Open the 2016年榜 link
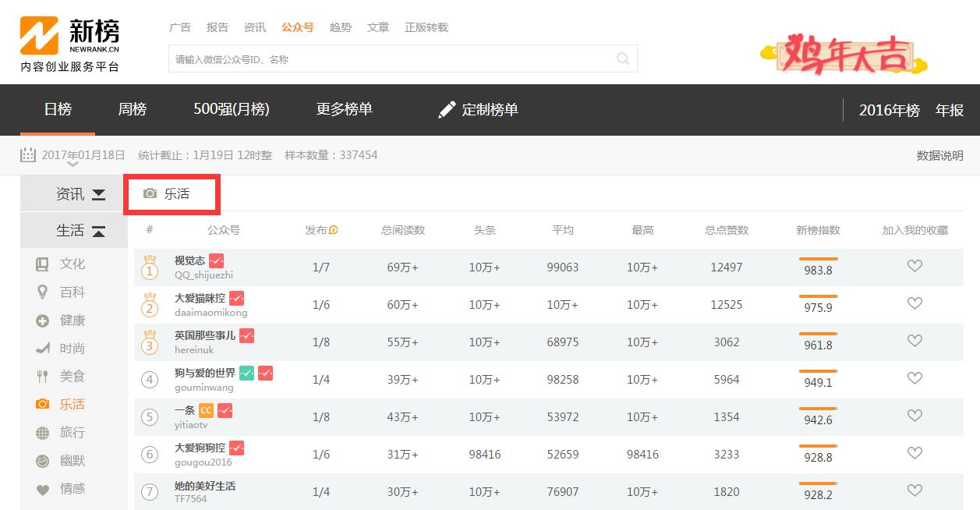 (x=890, y=111)
